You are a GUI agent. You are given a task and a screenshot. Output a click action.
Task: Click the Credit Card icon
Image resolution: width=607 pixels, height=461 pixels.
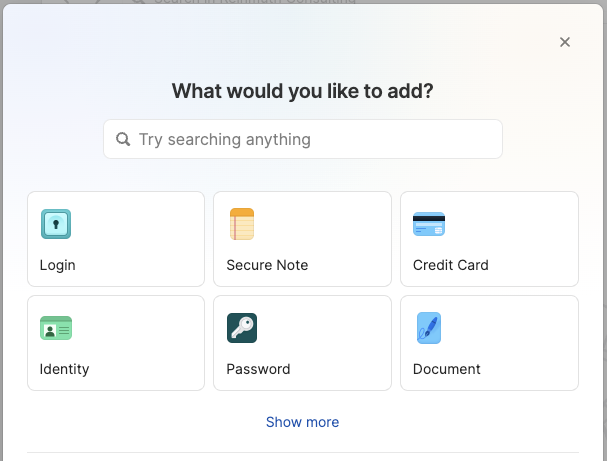(429, 224)
